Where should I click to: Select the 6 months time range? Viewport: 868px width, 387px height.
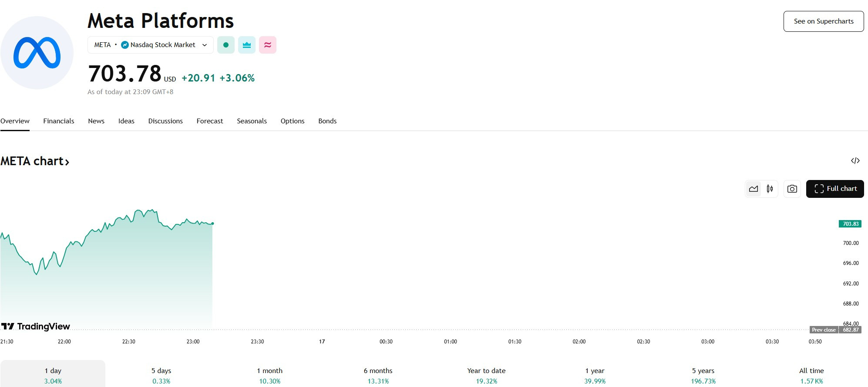[x=378, y=375]
